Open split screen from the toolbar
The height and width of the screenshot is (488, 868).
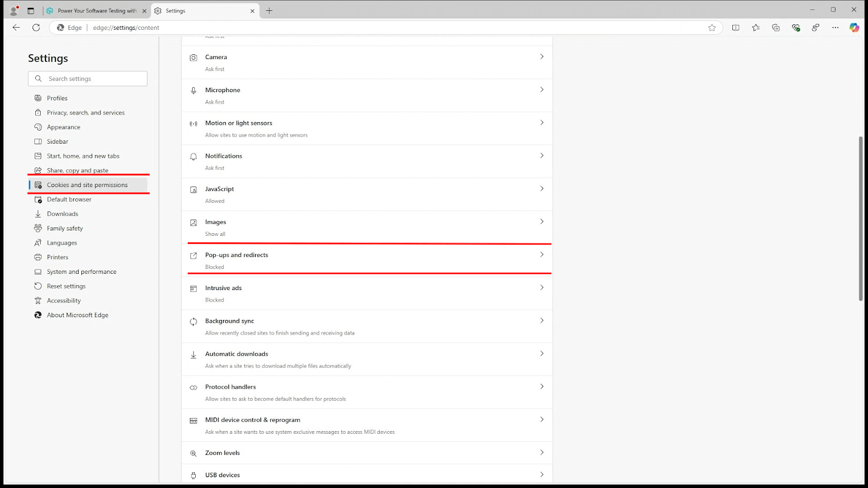[736, 28]
